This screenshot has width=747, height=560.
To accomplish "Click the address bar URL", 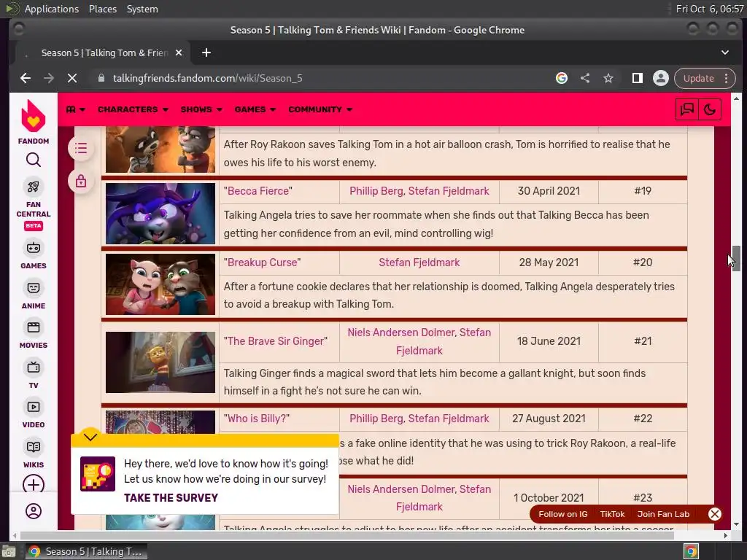I will 208,78.
